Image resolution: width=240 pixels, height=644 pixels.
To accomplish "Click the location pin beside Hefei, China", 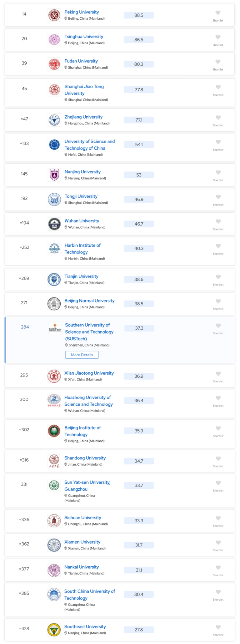I will click(x=66, y=155).
